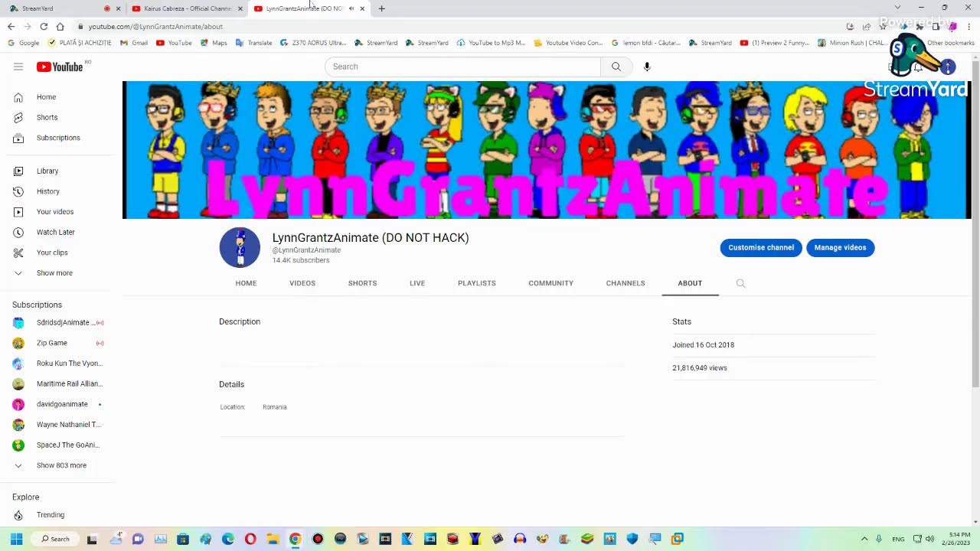Reload the page in browser
The image size is (980, 551).
pyautogui.click(x=44, y=26)
